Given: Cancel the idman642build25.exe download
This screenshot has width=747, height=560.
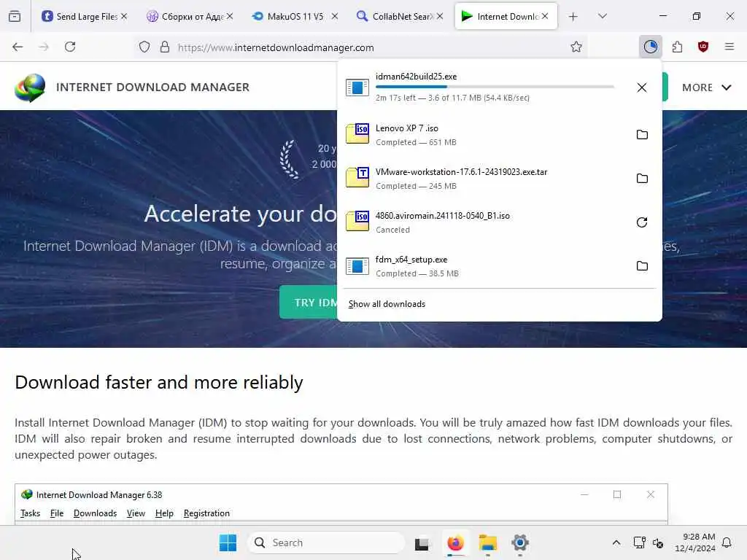Looking at the screenshot, I should point(642,87).
